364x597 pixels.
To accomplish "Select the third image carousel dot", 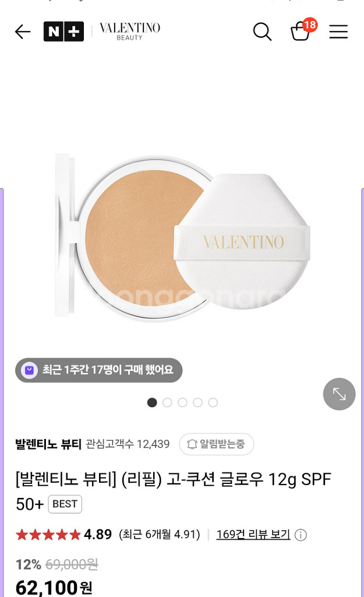I will click(182, 402).
